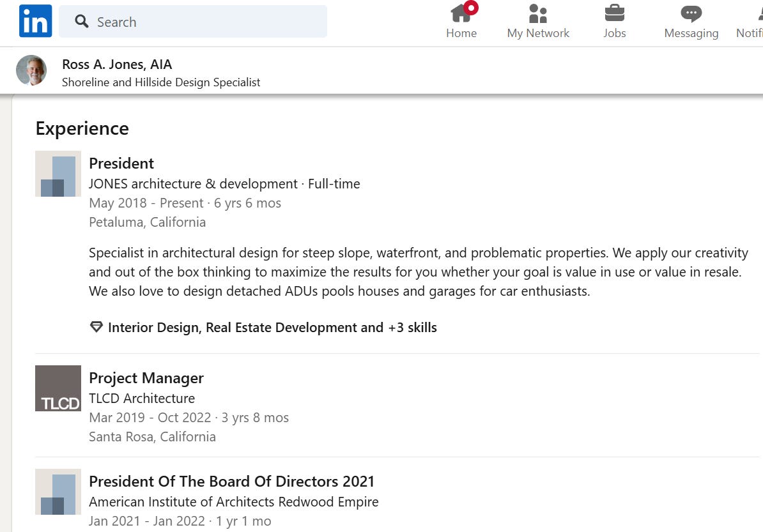Open the TLCD Architecture company link
Image resolution: width=763 pixels, height=532 pixels.
tap(142, 399)
